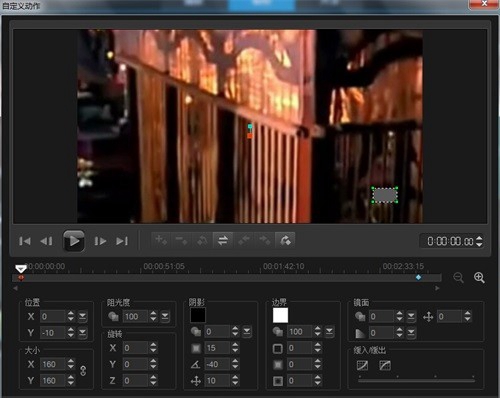Click the Rotation X value field
Image resolution: width=500 pixels, height=398 pixels.
point(135,348)
